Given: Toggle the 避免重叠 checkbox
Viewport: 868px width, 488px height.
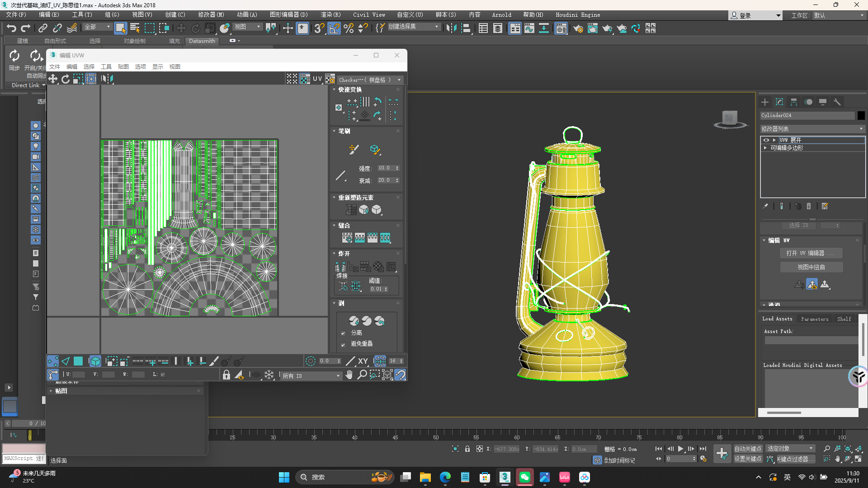Looking at the screenshot, I should pos(343,344).
